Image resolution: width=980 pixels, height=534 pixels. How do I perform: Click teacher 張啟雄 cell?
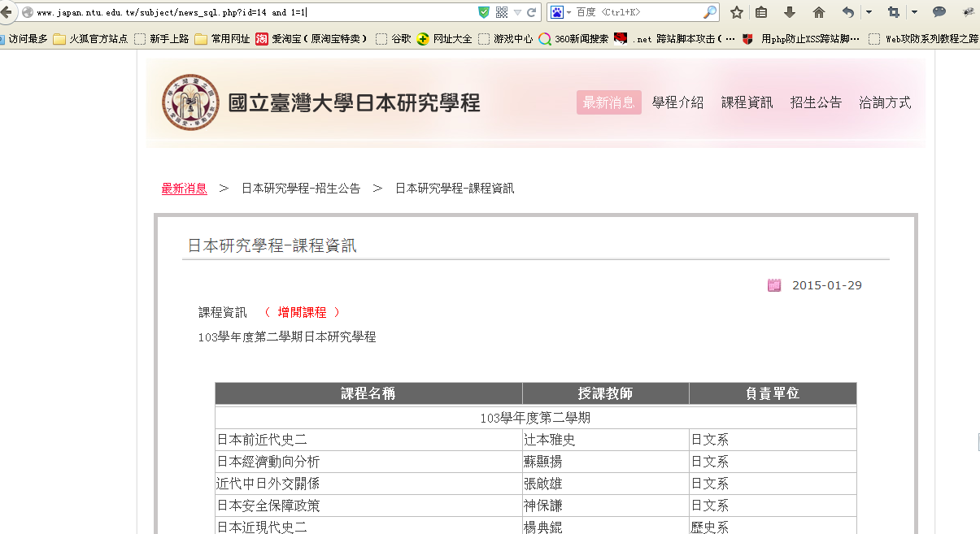606,484
